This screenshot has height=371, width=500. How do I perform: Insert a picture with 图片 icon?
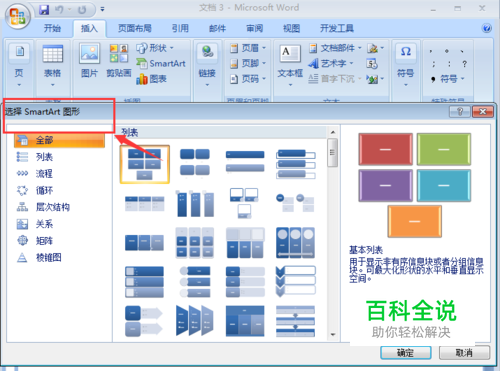[89, 61]
